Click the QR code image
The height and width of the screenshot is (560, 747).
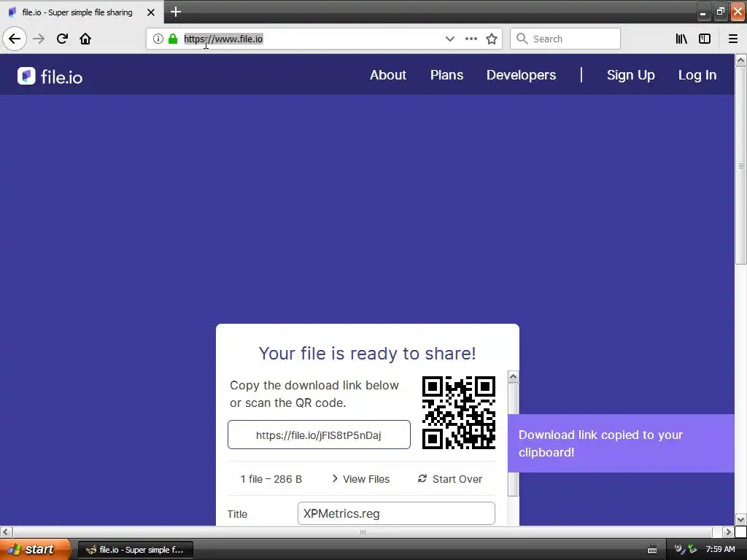point(458,413)
